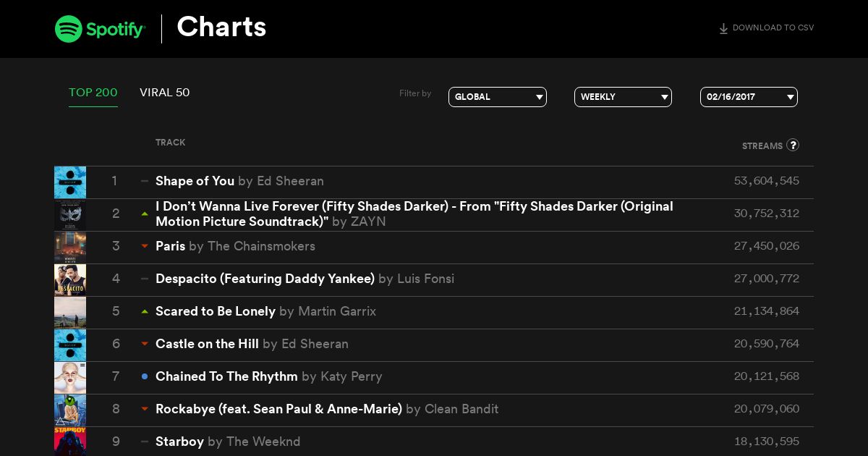Open Shape of You track link
Viewport: 868px width, 456px height.
click(x=195, y=181)
